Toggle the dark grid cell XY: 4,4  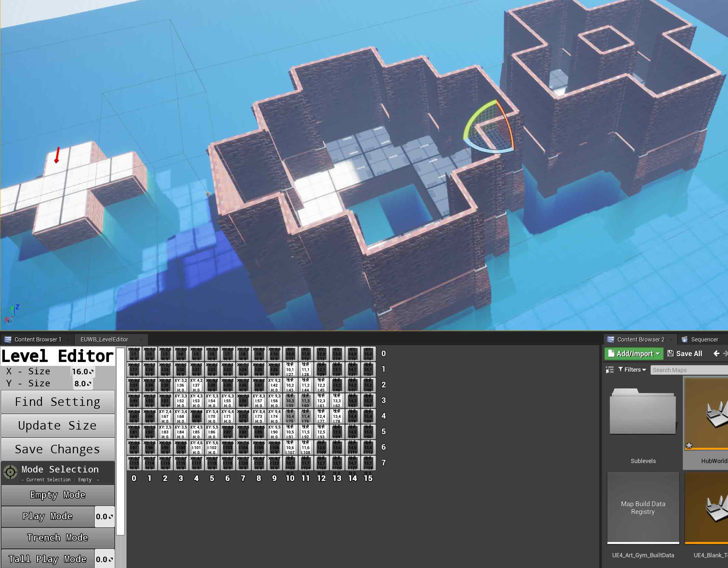point(196,417)
